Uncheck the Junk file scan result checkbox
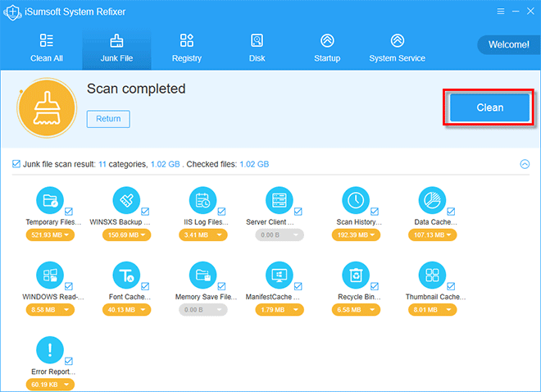The width and height of the screenshot is (541, 392). tap(16, 164)
